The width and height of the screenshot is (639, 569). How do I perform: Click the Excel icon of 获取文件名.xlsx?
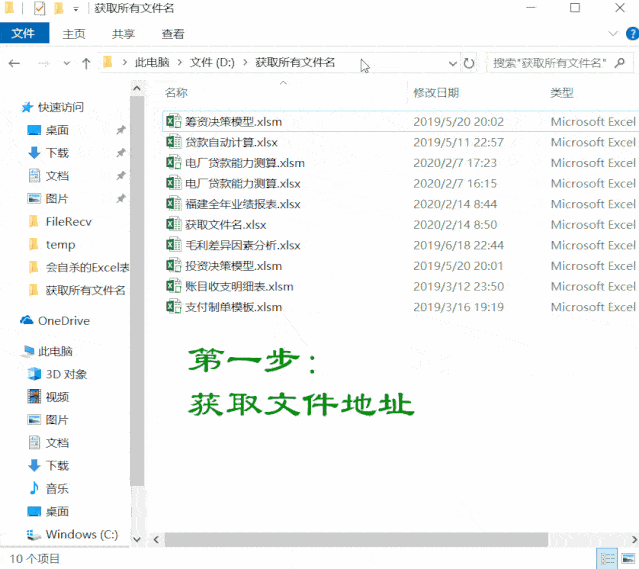tap(174, 224)
